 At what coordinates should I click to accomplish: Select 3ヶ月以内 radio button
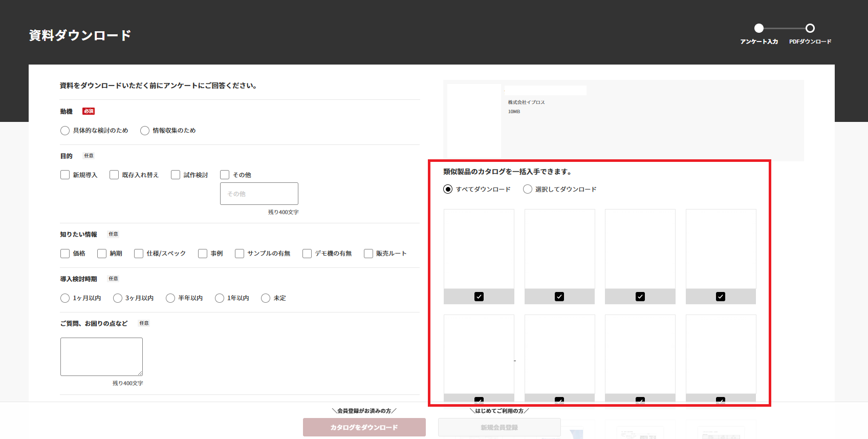click(118, 298)
